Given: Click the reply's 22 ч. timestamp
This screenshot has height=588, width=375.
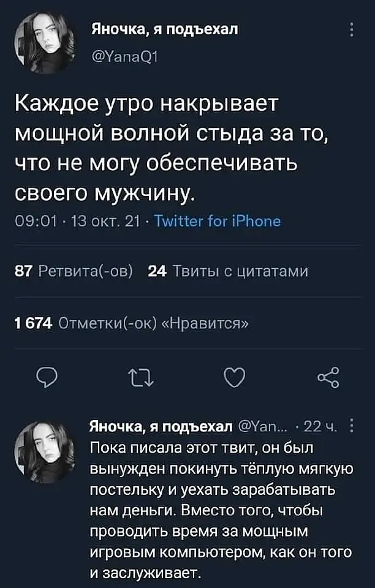Looking at the screenshot, I should click(x=320, y=428).
